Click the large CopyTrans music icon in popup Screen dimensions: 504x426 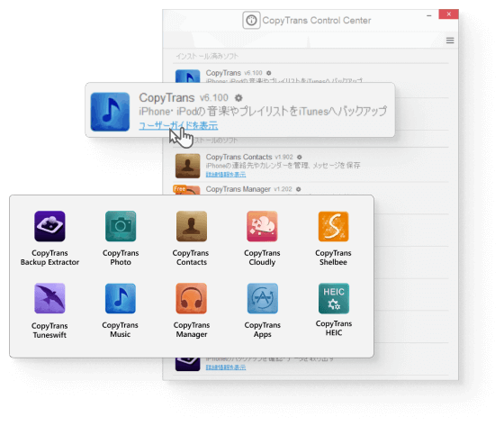(110, 112)
